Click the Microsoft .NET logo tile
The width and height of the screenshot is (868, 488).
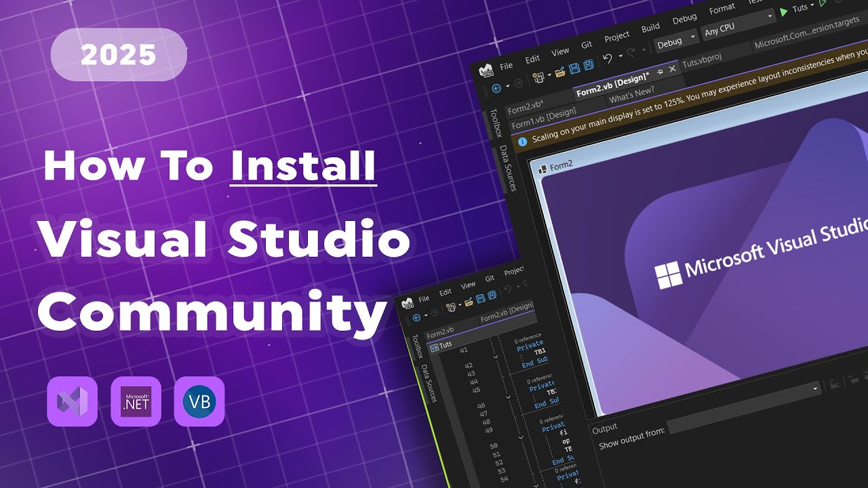136,401
